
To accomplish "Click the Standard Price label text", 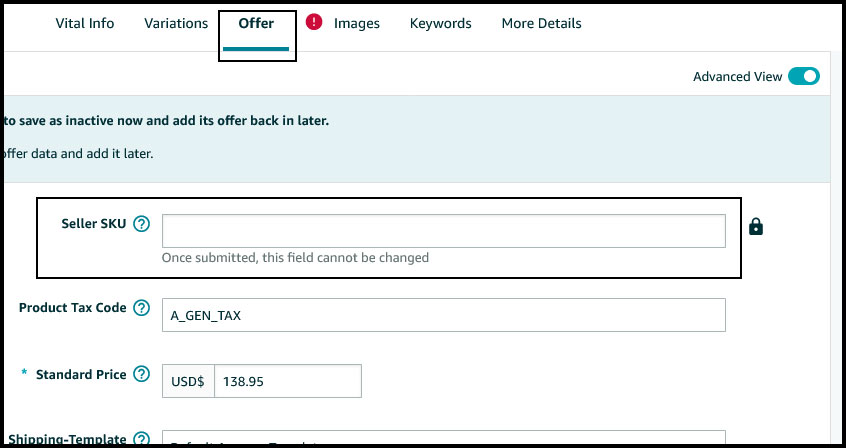I will [x=81, y=375].
